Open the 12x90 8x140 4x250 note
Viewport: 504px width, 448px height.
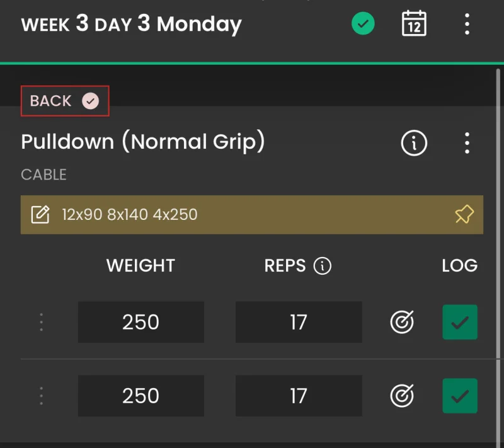[x=251, y=214]
